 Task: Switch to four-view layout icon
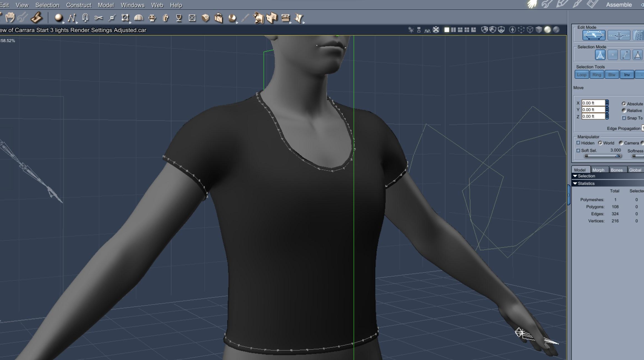(467, 30)
